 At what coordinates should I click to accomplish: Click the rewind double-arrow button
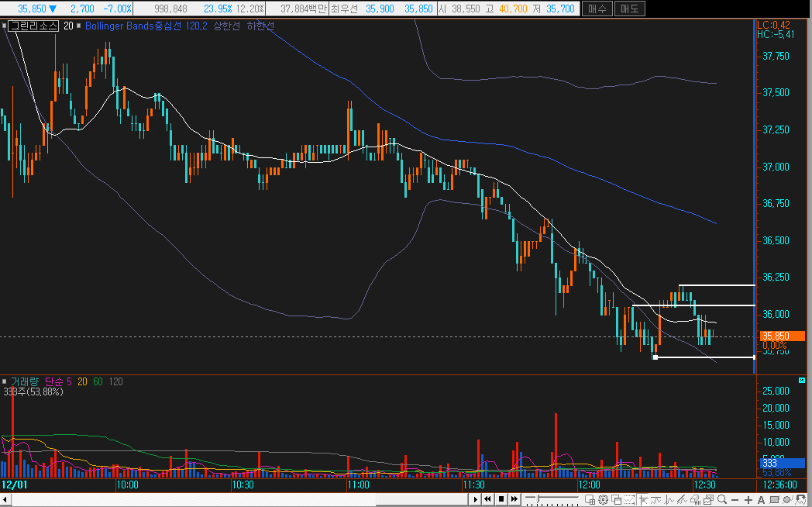pos(488,499)
